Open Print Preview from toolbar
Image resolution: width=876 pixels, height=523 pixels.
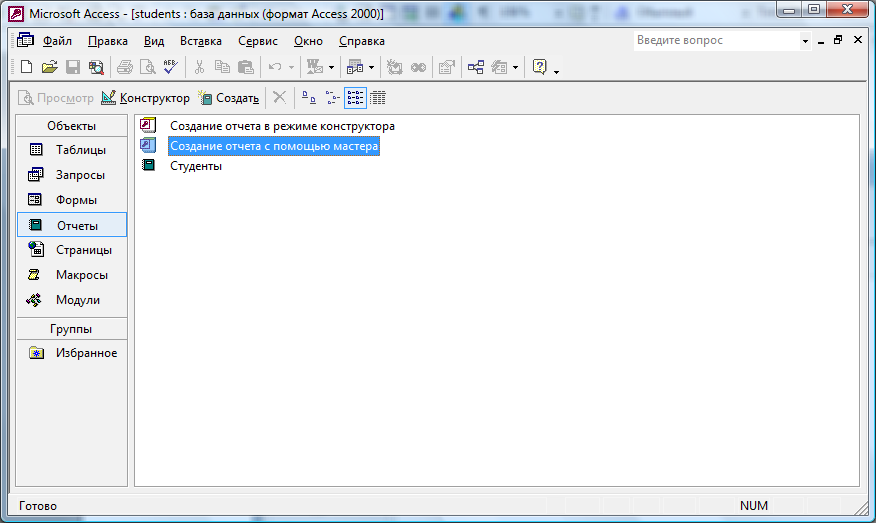point(147,67)
